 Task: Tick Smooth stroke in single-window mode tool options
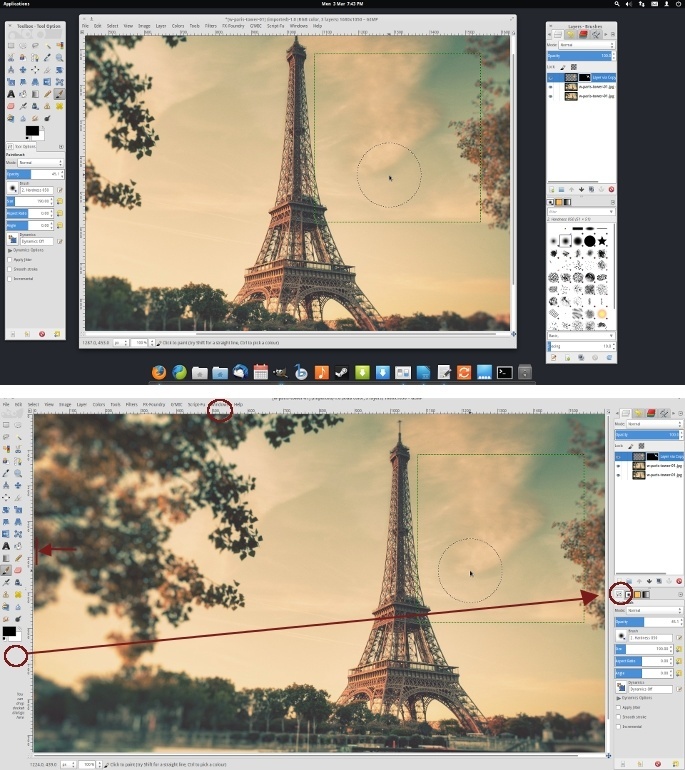point(619,717)
